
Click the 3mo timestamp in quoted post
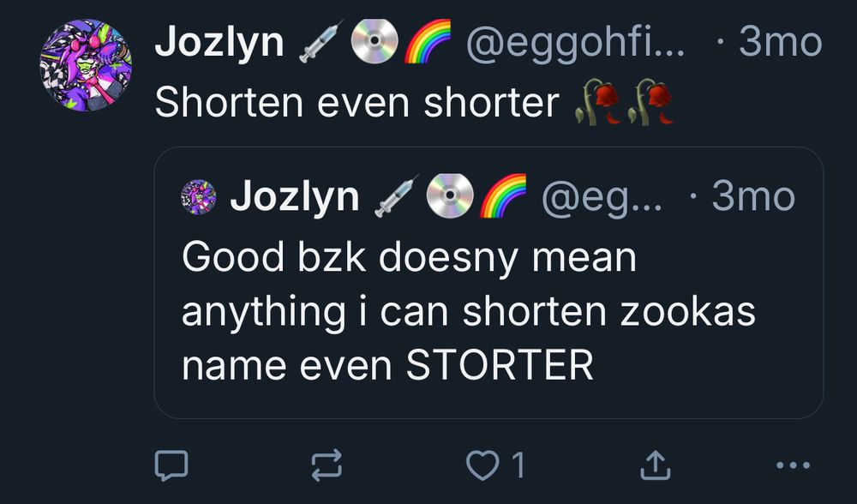pos(753,197)
